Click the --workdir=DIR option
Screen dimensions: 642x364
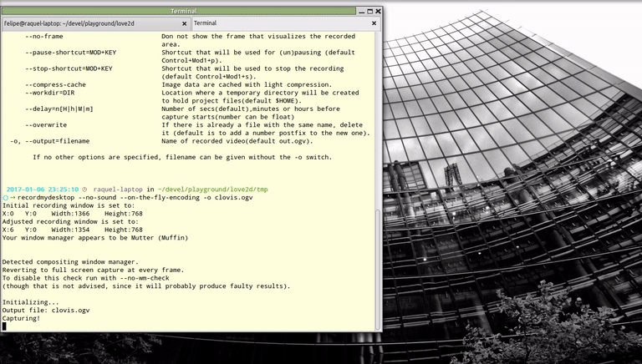[x=49, y=93]
